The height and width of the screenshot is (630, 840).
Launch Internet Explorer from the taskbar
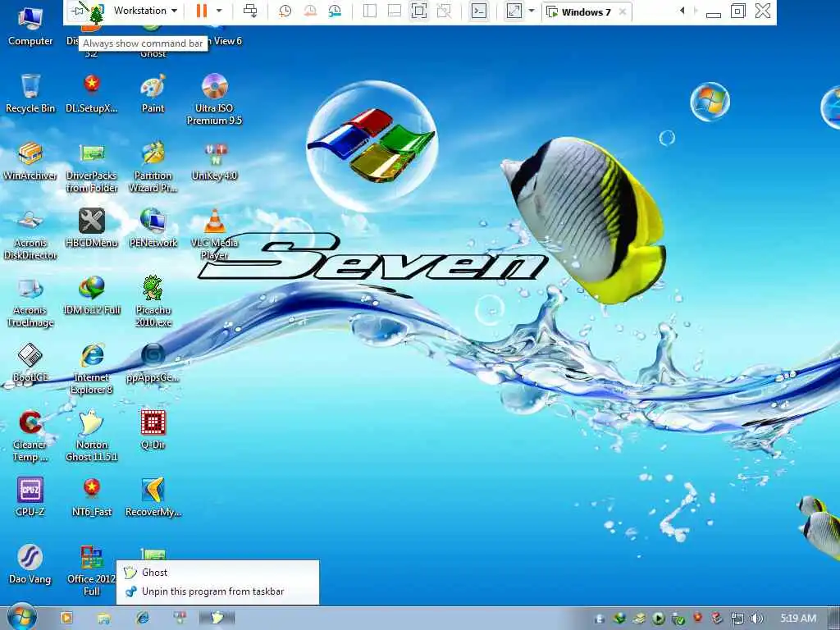coord(143,618)
